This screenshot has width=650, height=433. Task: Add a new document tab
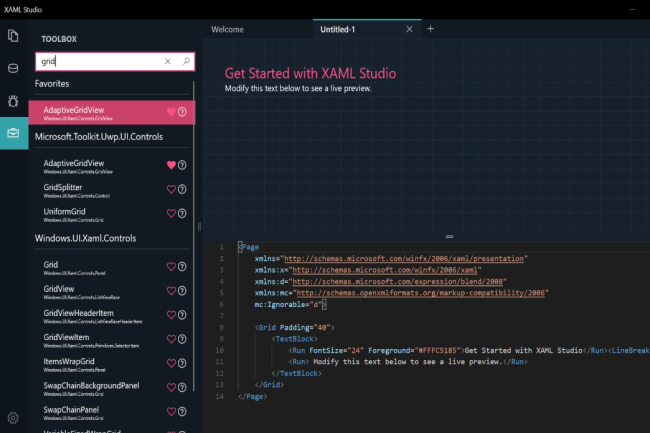(431, 29)
